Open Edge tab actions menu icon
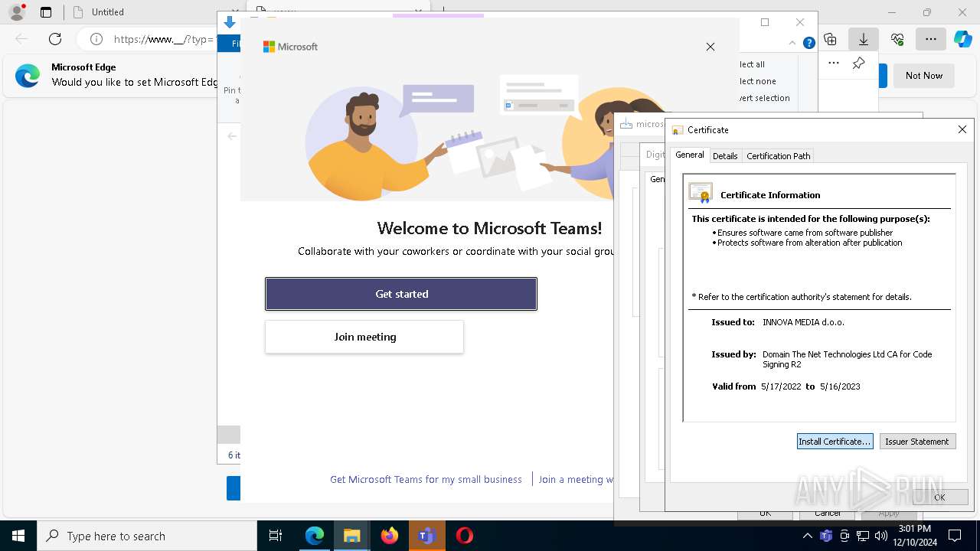Viewport: 980px width, 551px height. point(46,12)
